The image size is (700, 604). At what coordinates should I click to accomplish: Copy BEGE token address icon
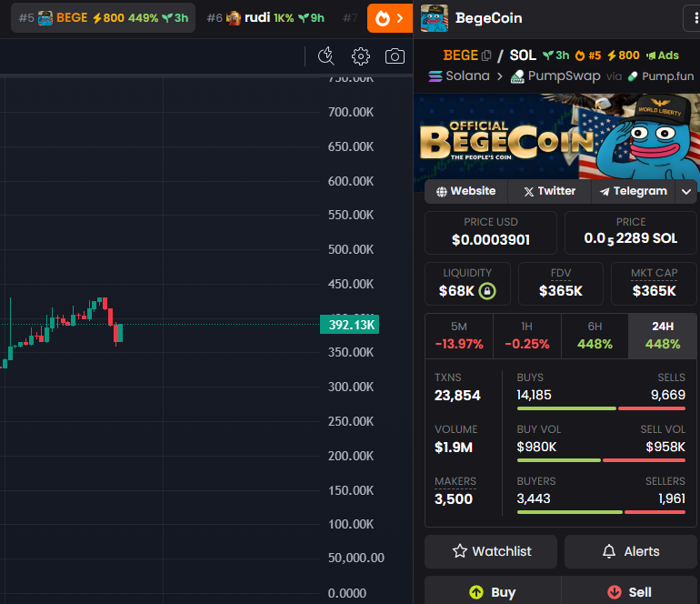coord(486,55)
